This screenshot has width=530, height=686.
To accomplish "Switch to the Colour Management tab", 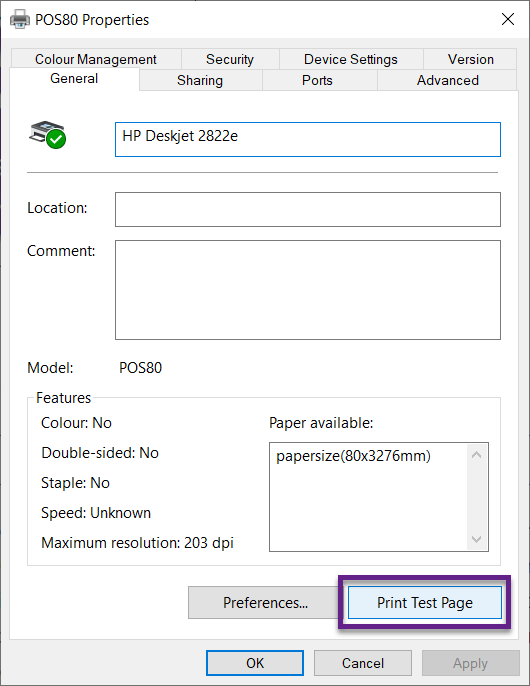I will tap(96, 59).
